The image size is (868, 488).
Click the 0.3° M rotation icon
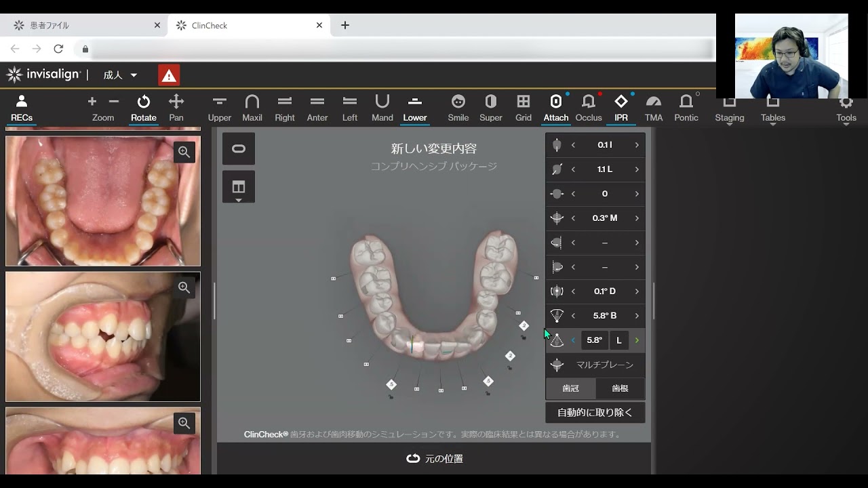pos(557,218)
